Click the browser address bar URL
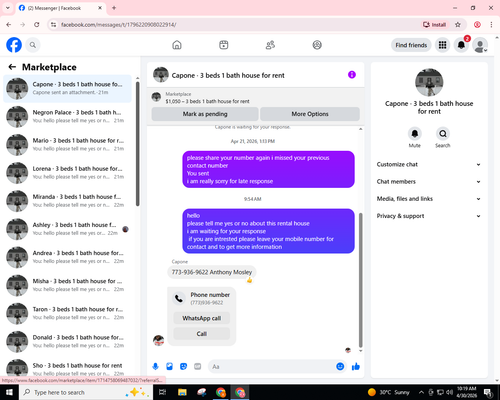Image resolution: width=500 pixels, height=400 pixels. (x=119, y=24)
